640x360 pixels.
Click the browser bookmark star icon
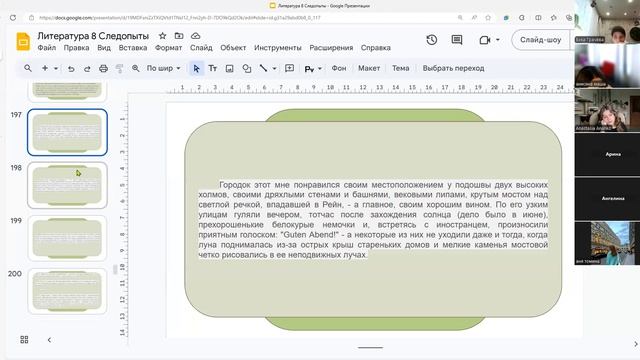click(488, 18)
